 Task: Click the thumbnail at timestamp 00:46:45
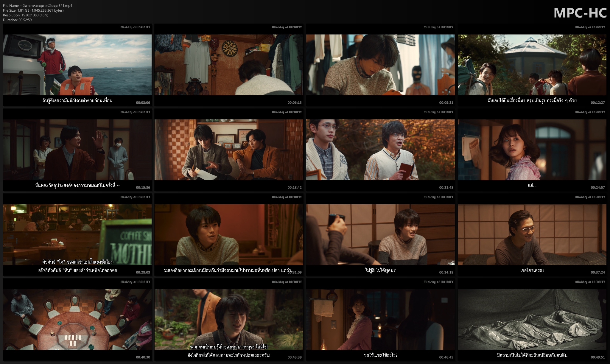pyautogui.click(x=380, y=319)
